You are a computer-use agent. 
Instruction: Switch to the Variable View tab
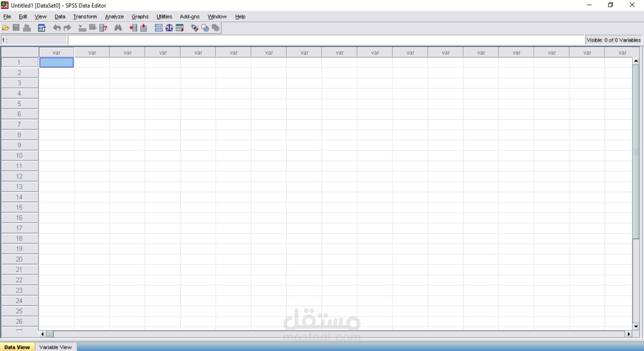pos(55,347)
